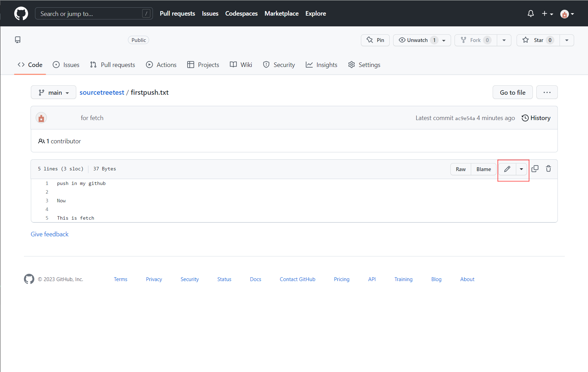Image resolution: width=588 pixels, height=372 pixels.
Task: Expand the edit options dropdown arrow
Action: (521, 169)
